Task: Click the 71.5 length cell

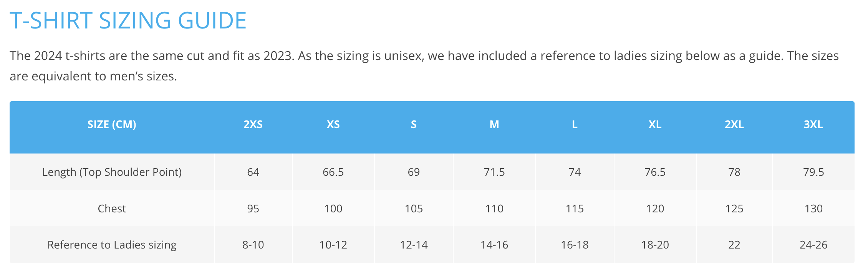Action: [x=494, y=172]
